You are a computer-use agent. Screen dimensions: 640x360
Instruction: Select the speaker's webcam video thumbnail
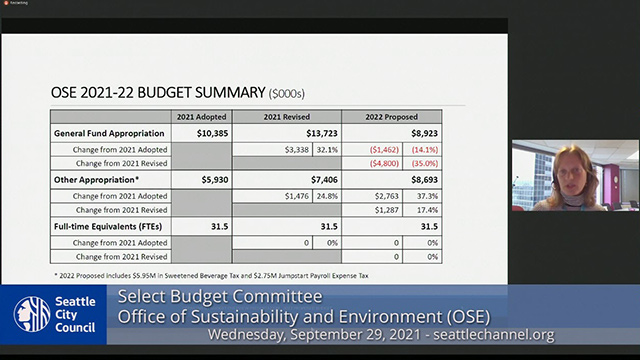click(x=576, y=176)
